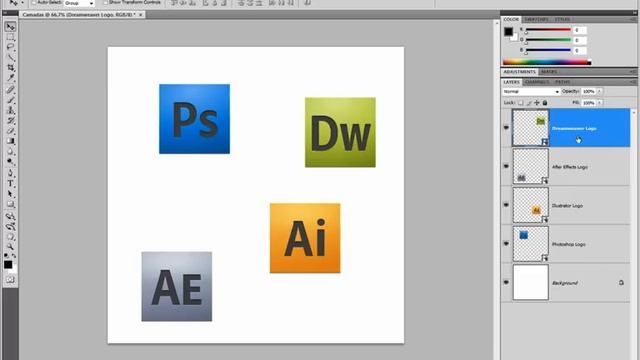Select the Path Selection tool
The width and height of the screenshot is (640, 360).
10,194
